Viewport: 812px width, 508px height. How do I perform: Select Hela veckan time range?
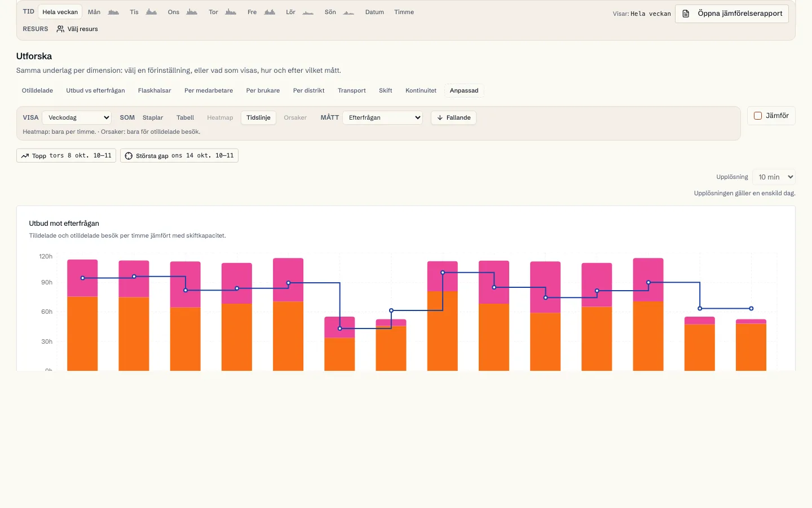pos(60,12)
